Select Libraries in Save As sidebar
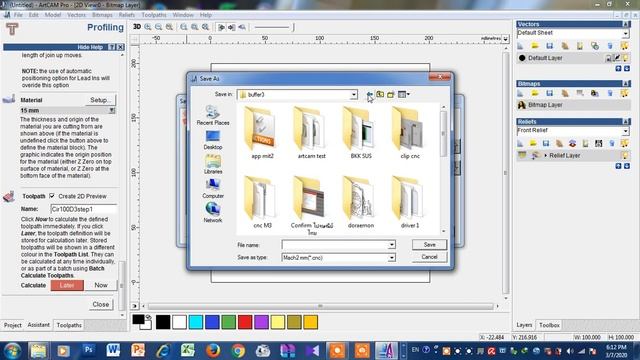The height and width of the screenshot is (360, 640). pyautogui.click(x=213, y=164)
